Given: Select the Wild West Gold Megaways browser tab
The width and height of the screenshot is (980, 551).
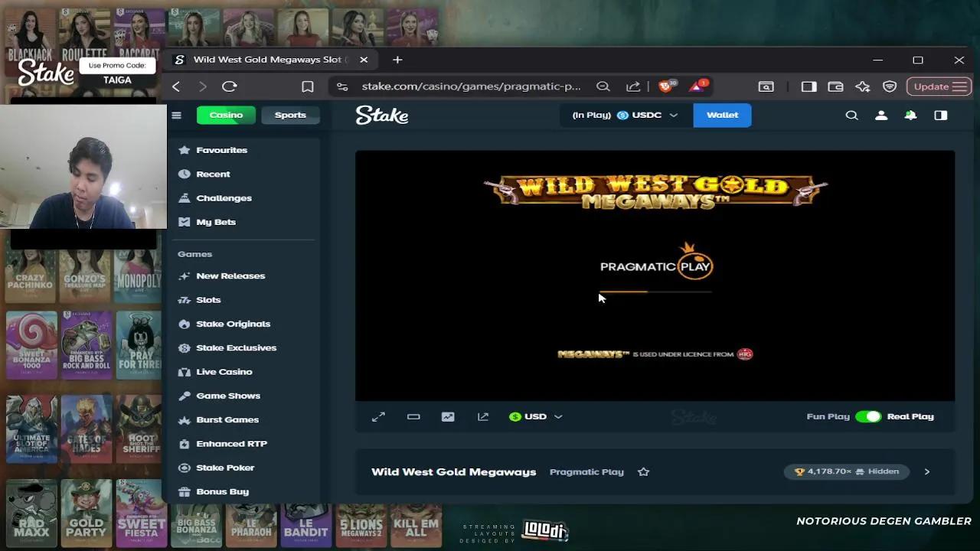Looking at the screenshot, I should 271,60.
